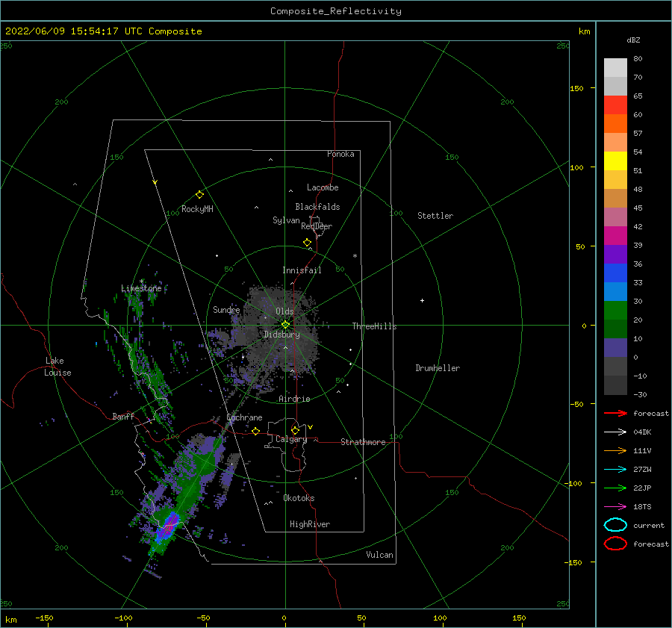This screenshot has height=628, width=672.
Task: Click the -150 tick on the bottom axis
Action: (44, 618)
